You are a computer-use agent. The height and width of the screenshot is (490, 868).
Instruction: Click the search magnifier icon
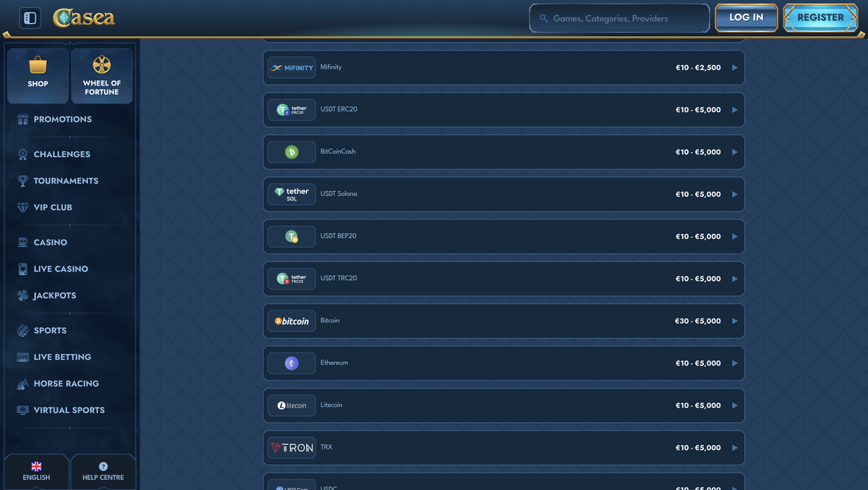[543, 18]
